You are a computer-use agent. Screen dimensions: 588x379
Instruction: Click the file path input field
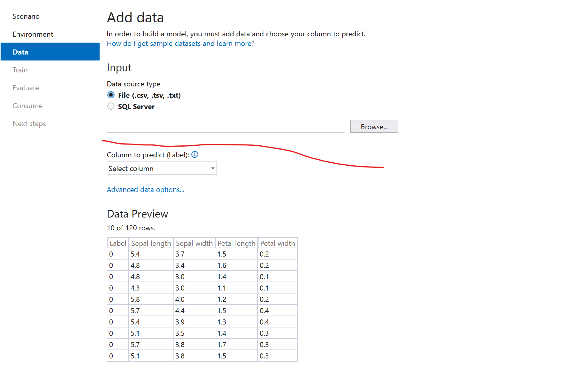[226, 126]
